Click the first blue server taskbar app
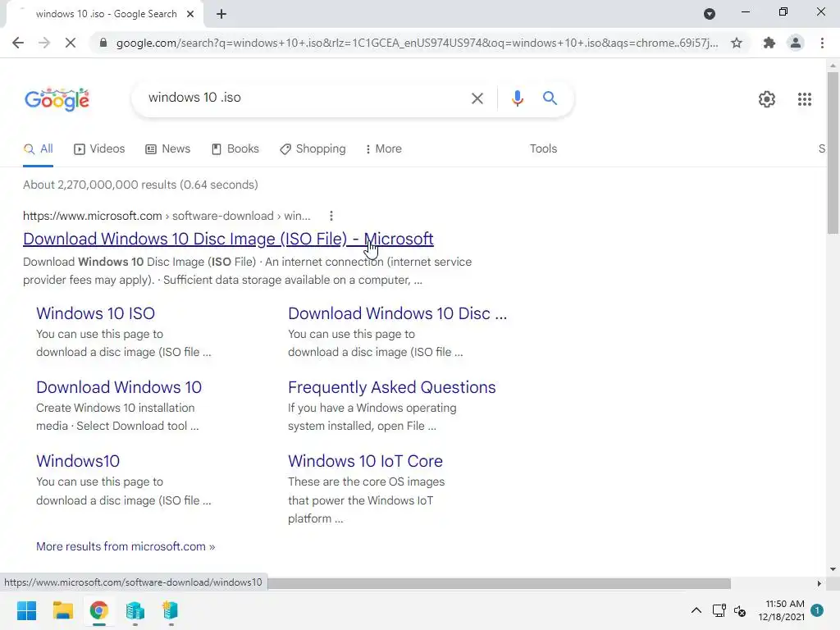 (135, 610)
